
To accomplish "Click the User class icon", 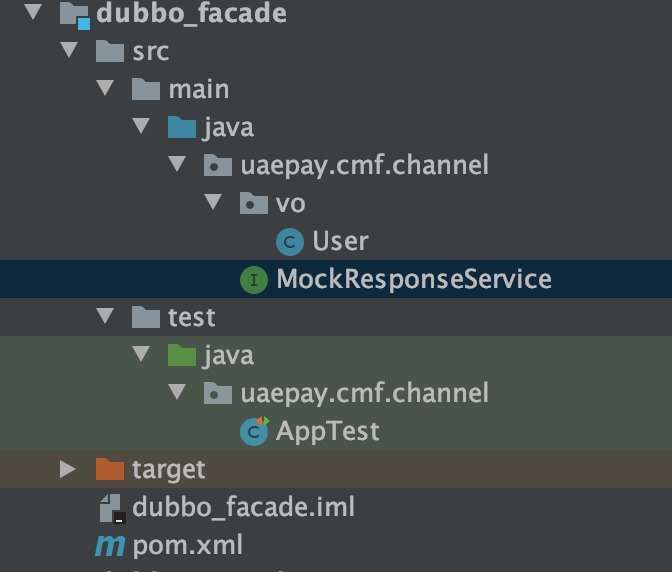I will 290,241.
